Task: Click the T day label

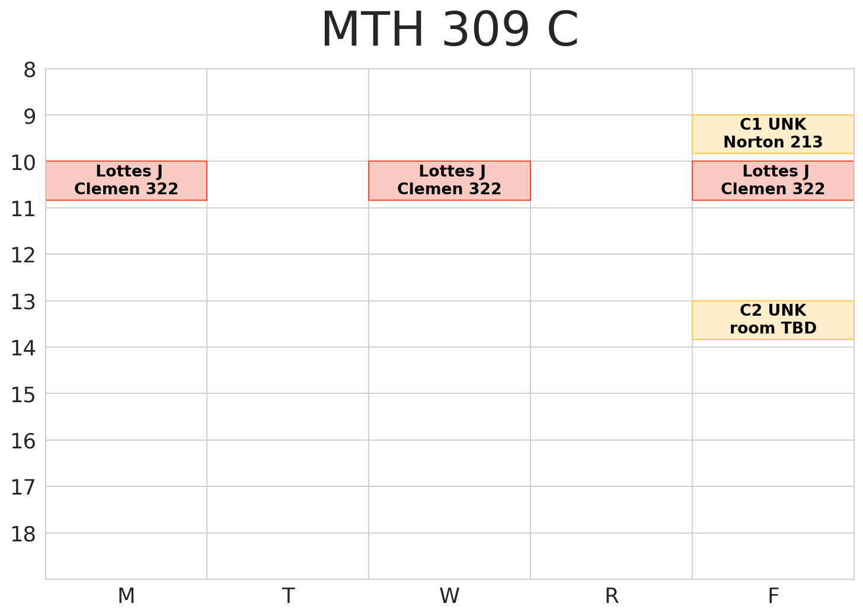Action: [288, 596]
